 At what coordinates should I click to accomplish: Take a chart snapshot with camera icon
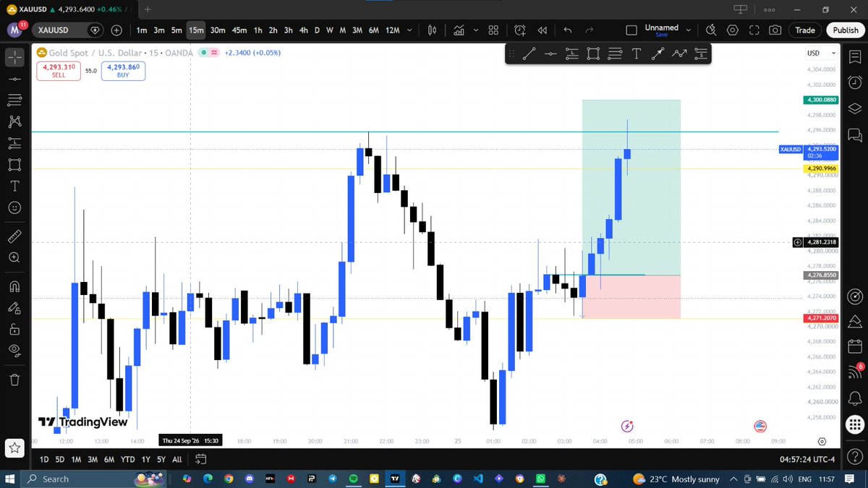click(x=775, y=30)
